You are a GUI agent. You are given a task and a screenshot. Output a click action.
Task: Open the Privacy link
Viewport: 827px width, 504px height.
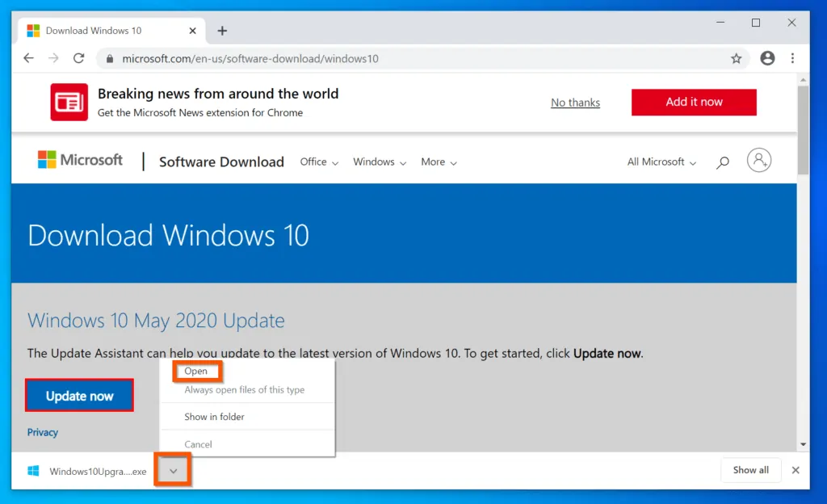tap(43, 432)
